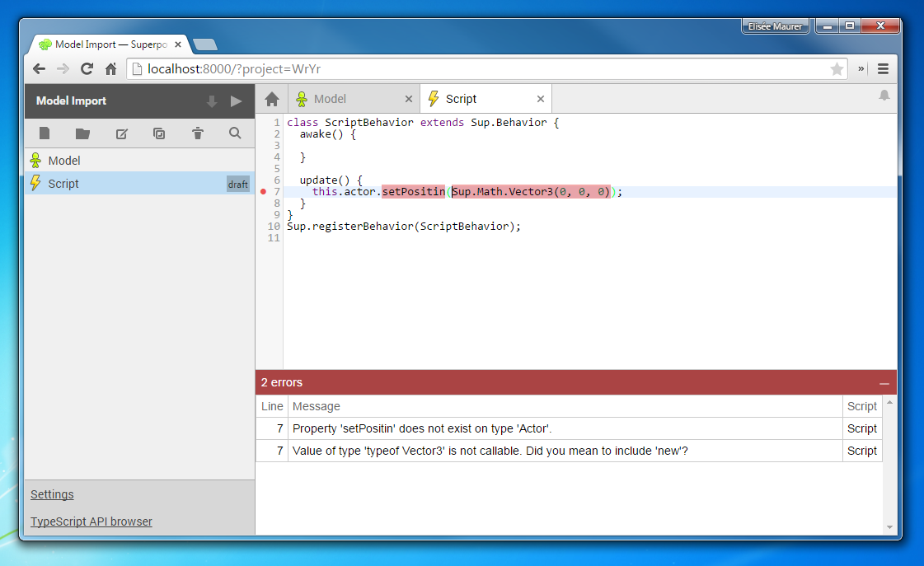924x566 pixels.
Task: Click the Sup.registerBehavior line of code
Action: click(404, 227)
